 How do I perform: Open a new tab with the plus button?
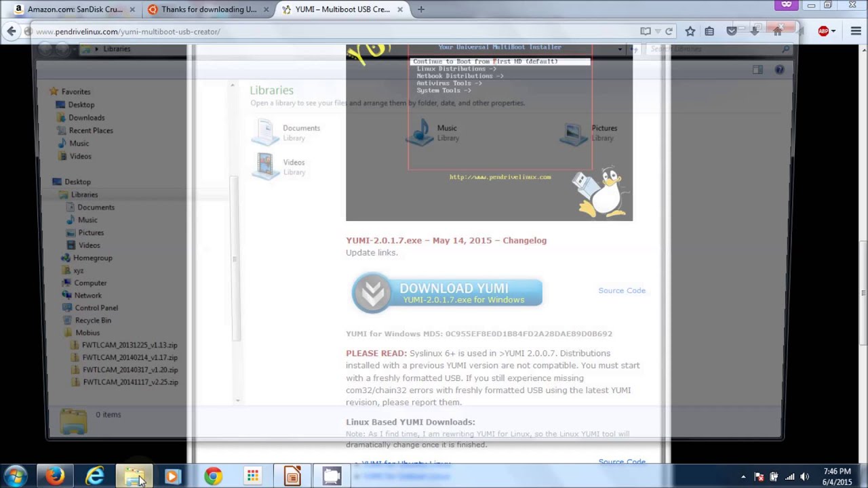(x=421, y=9)
